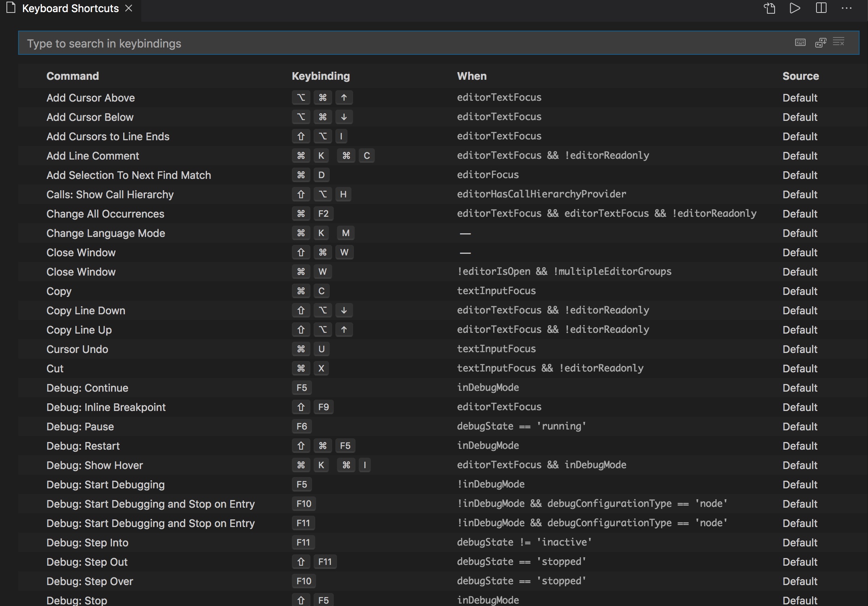
Task: Click the Source column header to sort
Action: coord(800,76)
